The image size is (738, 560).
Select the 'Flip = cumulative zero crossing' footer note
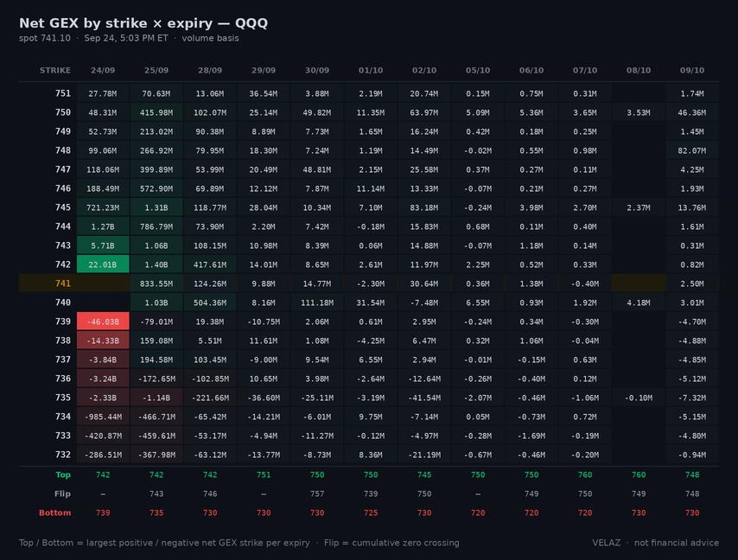(391, 543)
